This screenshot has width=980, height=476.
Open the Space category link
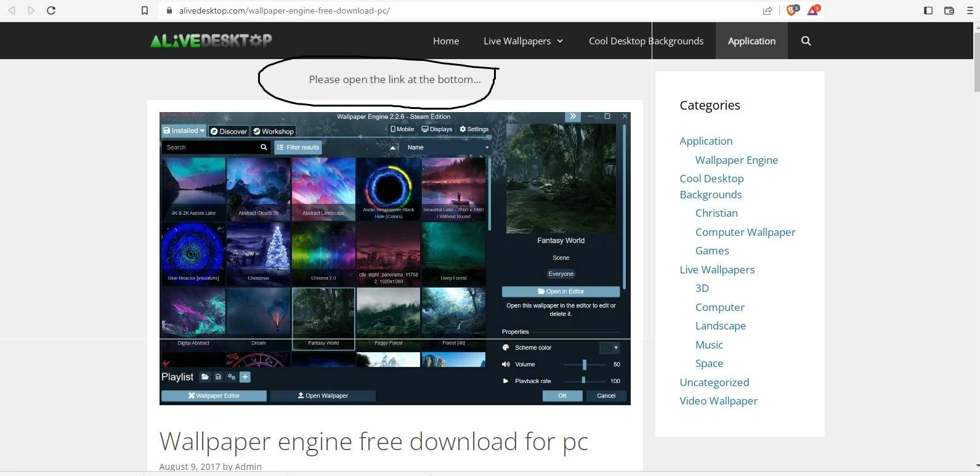(x=709, y=363)
